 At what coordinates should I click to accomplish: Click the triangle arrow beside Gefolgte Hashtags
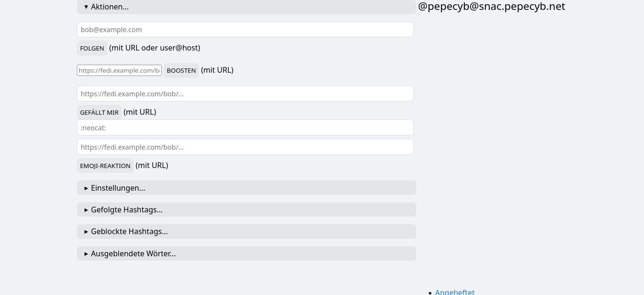click(86, 210)
